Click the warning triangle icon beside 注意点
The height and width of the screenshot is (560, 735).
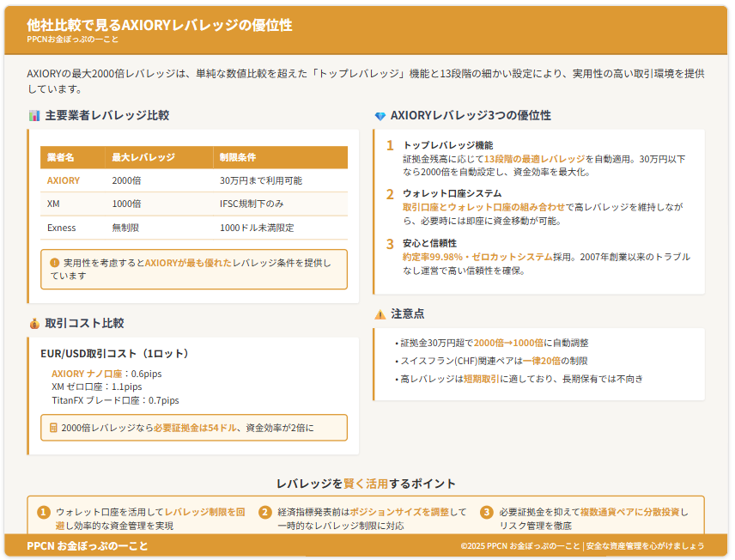[x=380, y=314]
